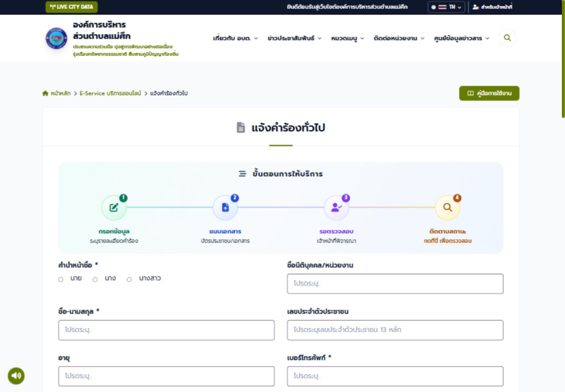The image size is (565, 392).
Task: Click the step 1 edit form icon
Action: pyautogui.click(x=114, y=207)
